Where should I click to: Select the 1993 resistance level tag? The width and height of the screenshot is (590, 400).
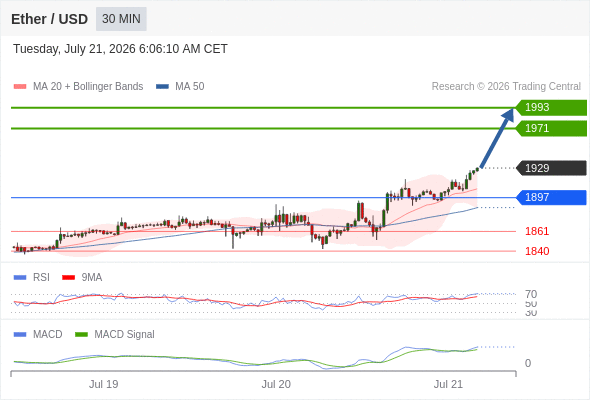coord(551,108)
